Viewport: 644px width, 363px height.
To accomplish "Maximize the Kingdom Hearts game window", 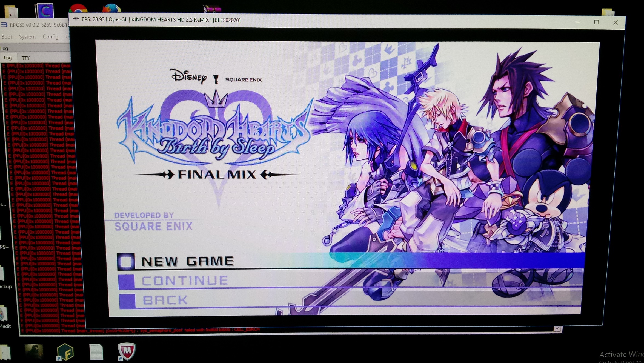I will pos(596,22).
